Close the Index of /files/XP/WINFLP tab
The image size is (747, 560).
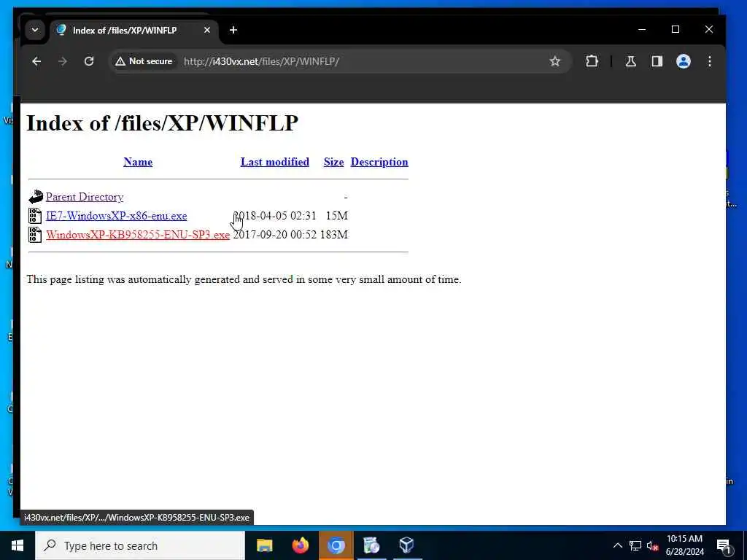click(x=206, y=30)
